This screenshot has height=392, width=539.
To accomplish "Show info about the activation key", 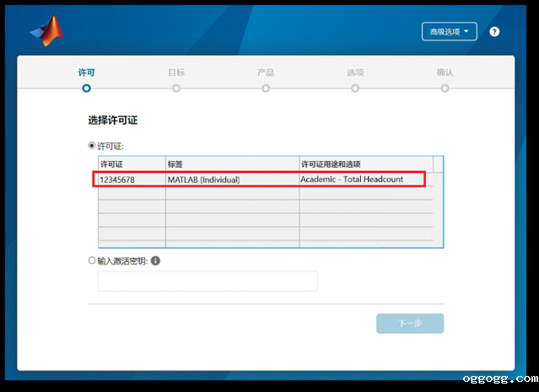I will pyautogui.click(x=155, y=260).
